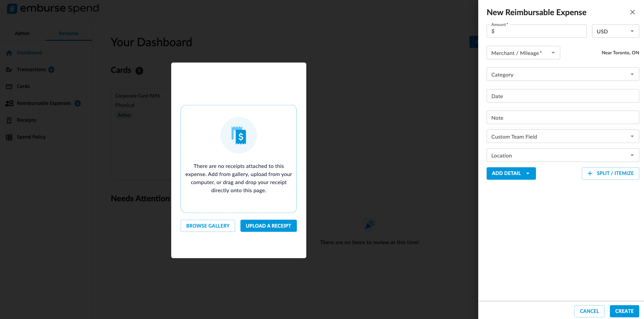The image size is (644, 319).
Task: Open the Category dropdown
Action: click(562, 75)
